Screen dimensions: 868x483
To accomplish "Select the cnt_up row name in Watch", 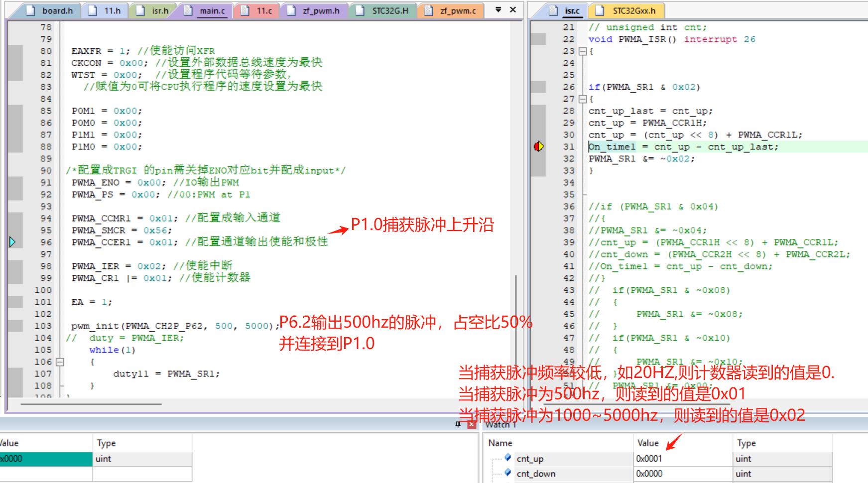I will click(x=530, y=459).
